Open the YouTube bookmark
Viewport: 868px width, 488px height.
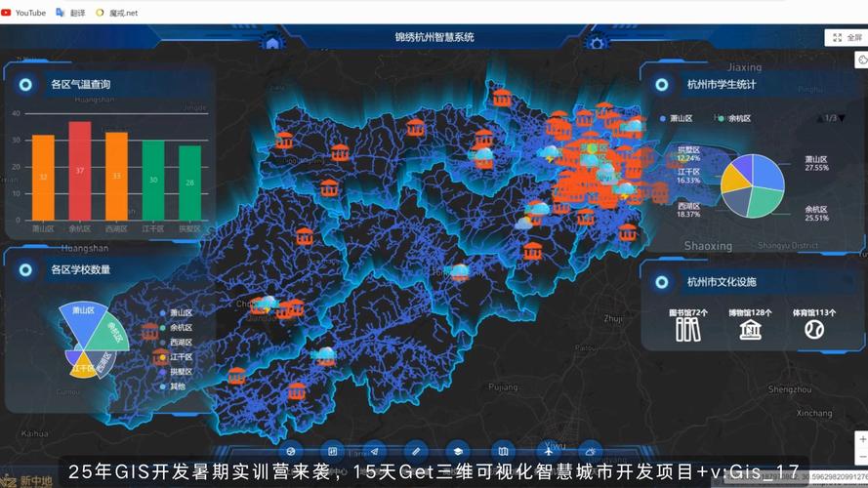pyautogui.click(x=23, y=13)
